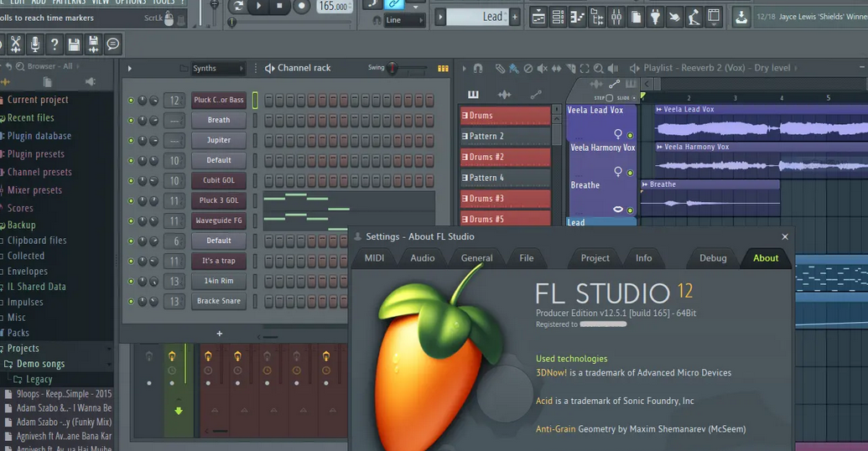Select the Slice tool in Playlist toolbar
This screenshot has height=451, width=868.
[571, 68]
